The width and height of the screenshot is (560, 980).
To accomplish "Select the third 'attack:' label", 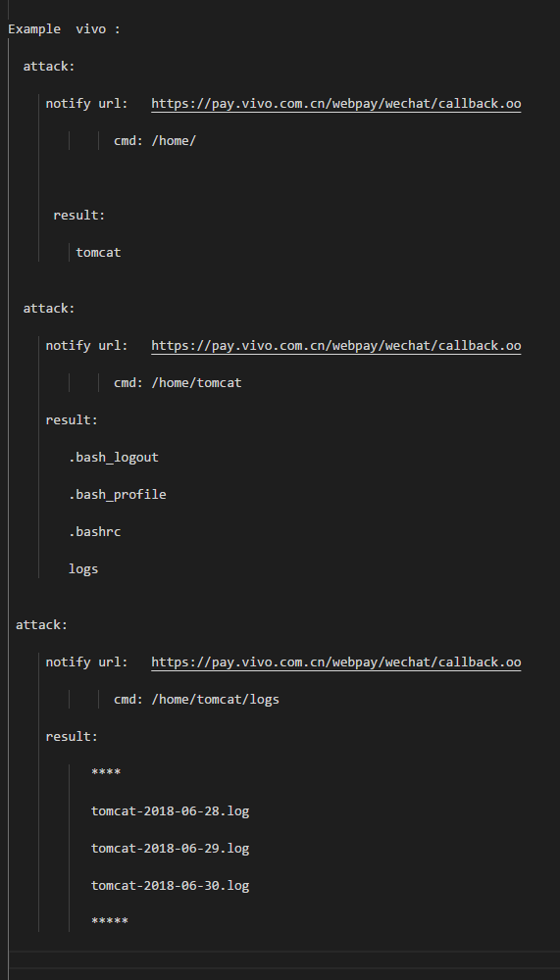I will [41, 624].
